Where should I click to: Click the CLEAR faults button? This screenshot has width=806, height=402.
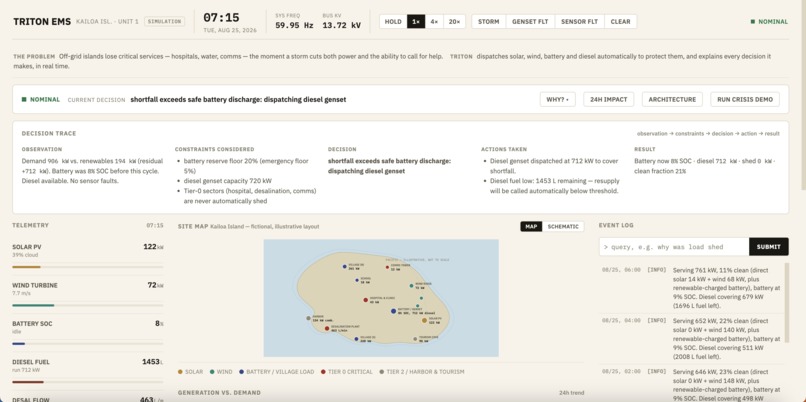620,22
